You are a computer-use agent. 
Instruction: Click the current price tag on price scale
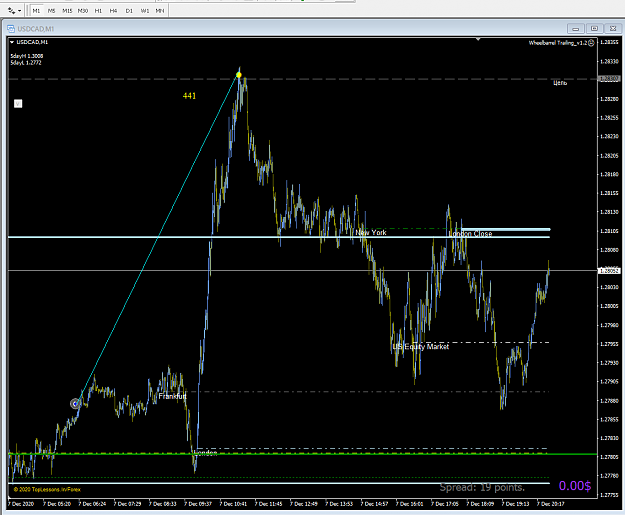[x=609, y=271]
